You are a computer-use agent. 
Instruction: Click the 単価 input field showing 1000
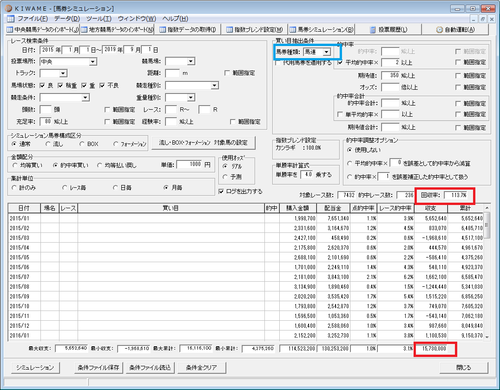click(189, 164)
